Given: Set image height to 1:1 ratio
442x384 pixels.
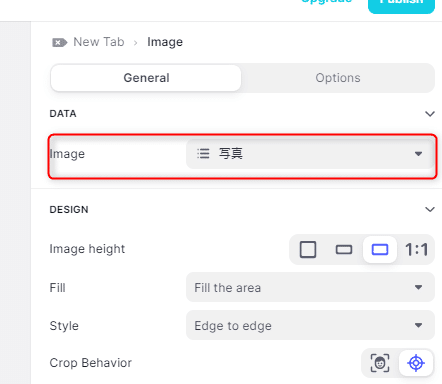Looking at the screenshot, I should point(416,250).
